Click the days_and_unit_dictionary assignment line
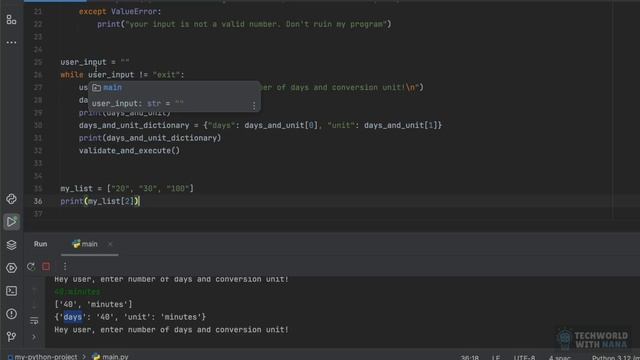The width and height of the screenshot is (640, 360). (x=260, y=125)
